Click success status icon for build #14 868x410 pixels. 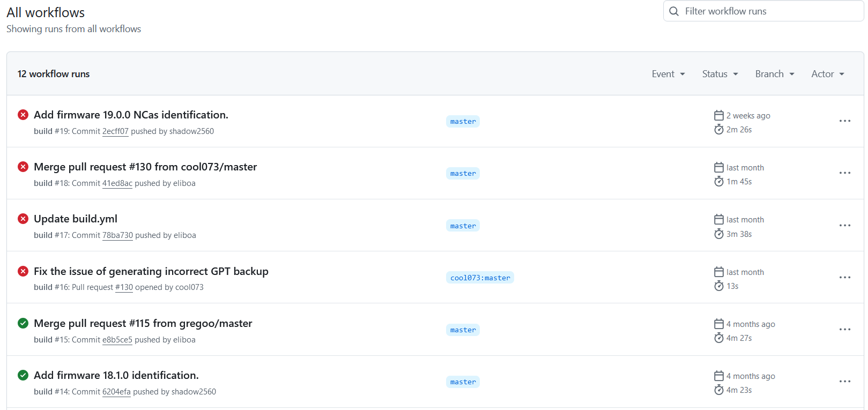[x=23, y=375]
